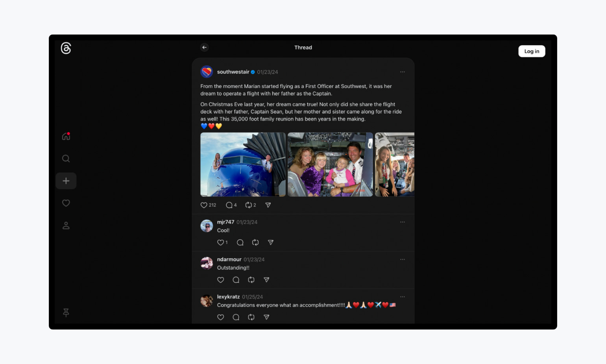The height and width of the screenshot is (364, 606).
Task: Reply to lexykratz's comment
Action: 236,317
